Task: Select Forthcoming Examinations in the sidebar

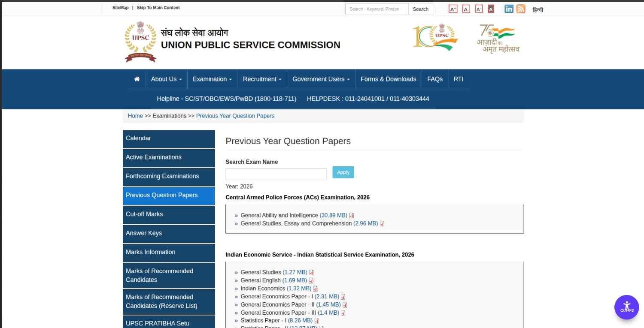Action: pos(169,177)
